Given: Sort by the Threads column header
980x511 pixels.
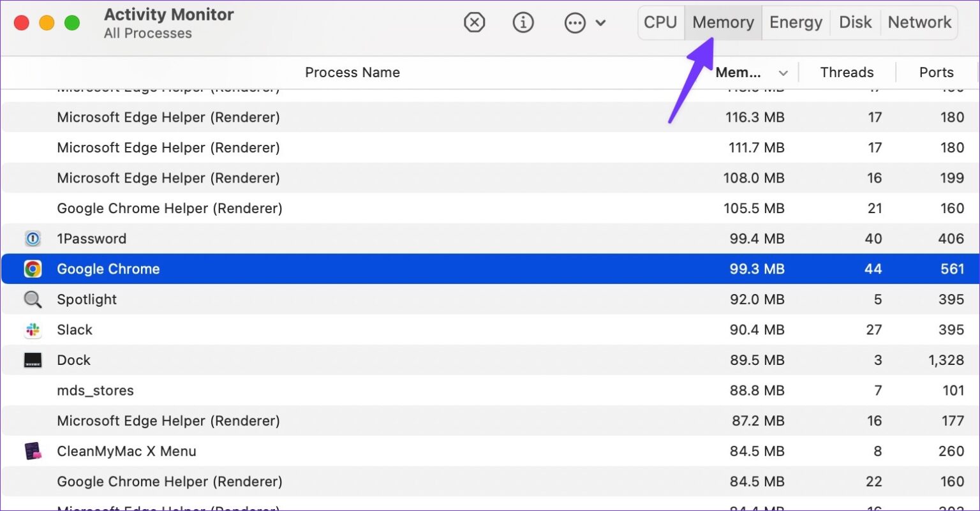Looking at the screenshot, I should [847, 73].
